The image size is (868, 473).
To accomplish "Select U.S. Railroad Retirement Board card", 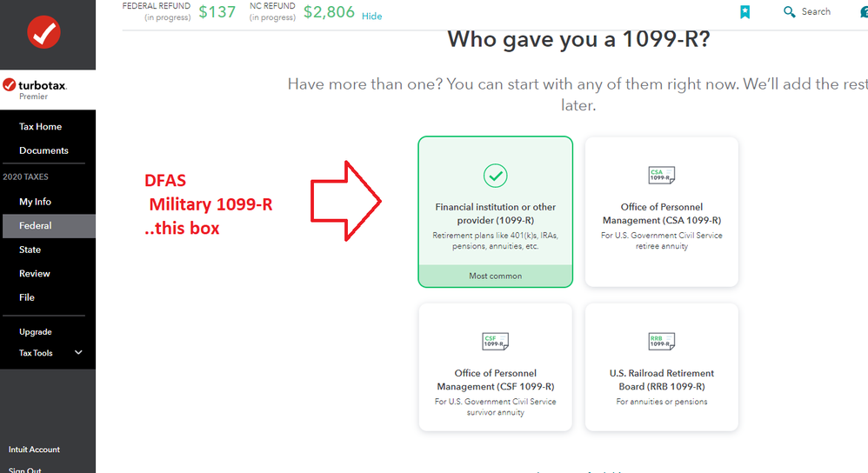I will tap(662, 367).
